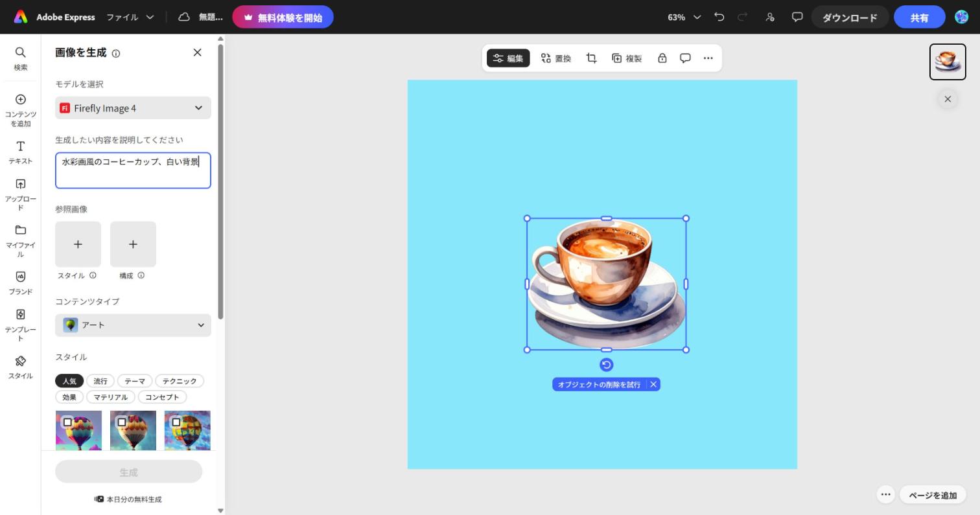Select the crop tool in floating toolbar
The height and width of the screenshot is (515, 980).
coord(591,58)
